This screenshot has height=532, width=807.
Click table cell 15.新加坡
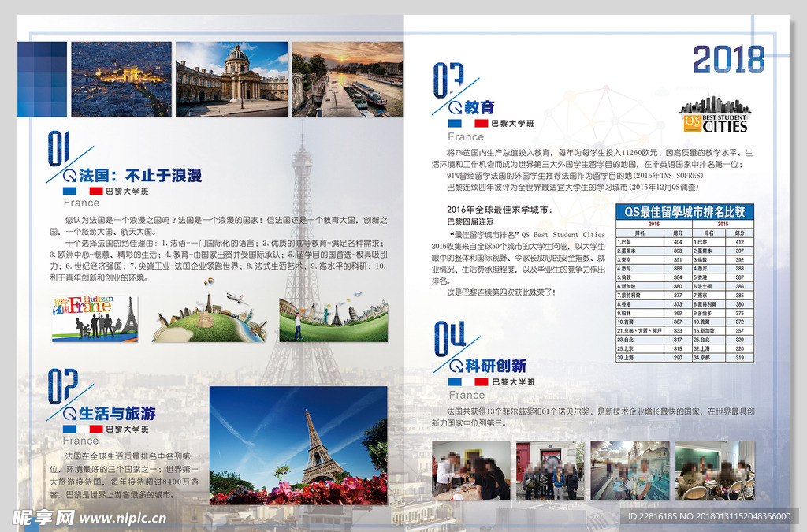[708, 331]
